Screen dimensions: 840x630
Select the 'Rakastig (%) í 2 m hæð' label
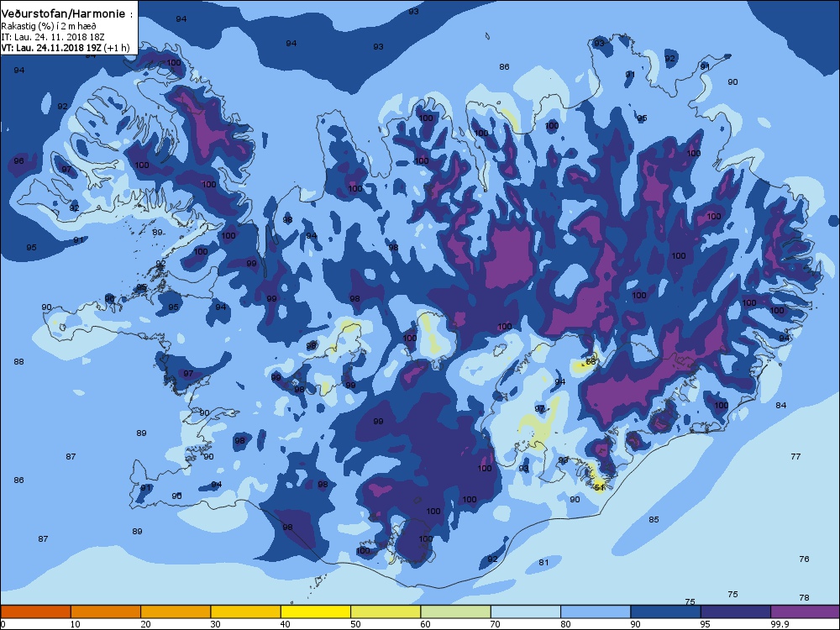(x=49, y=26)
